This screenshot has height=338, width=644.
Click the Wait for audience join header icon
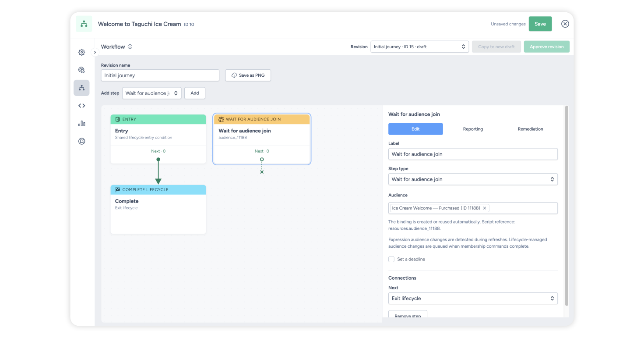pos(221,119)
